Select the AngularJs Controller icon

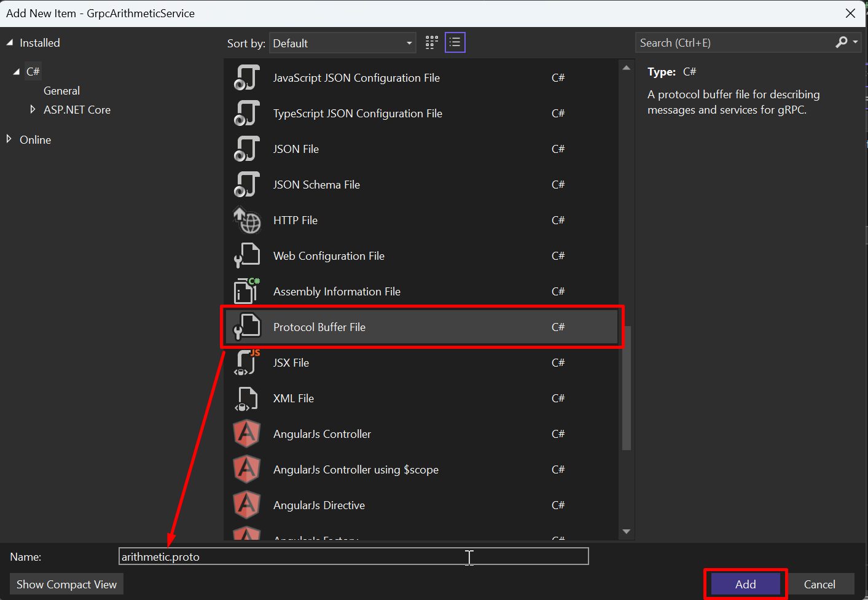(247, 434)
